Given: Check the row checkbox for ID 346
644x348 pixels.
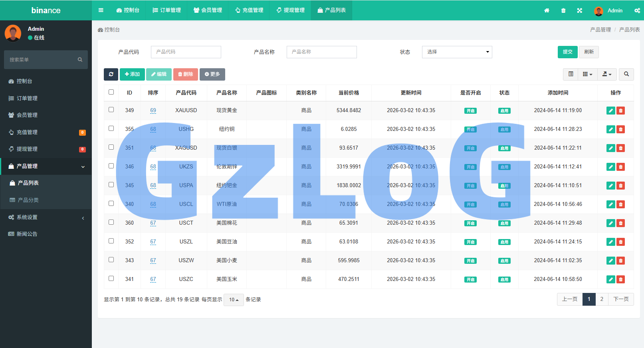Looking at the screenshot, I should (111, 166).
